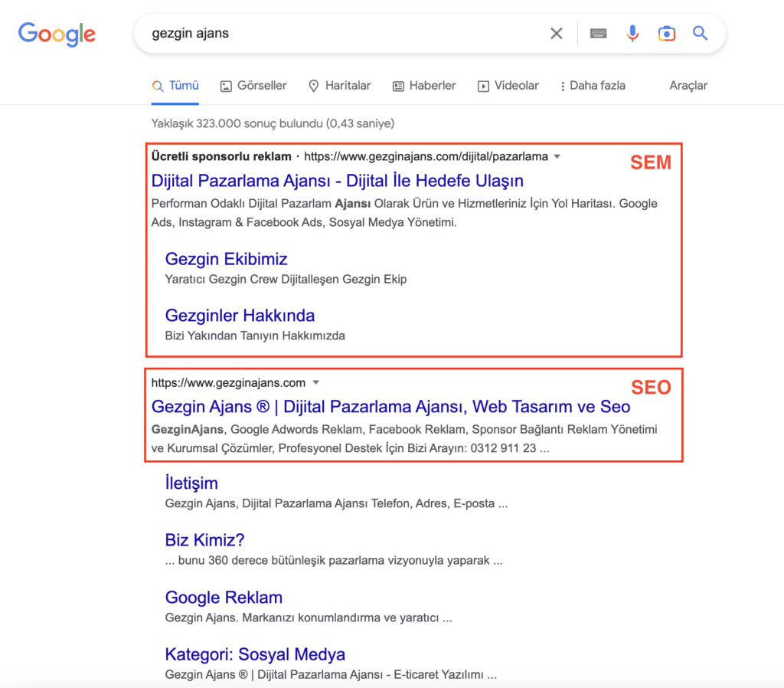Image resolution: width=784 pixels, height=688 pixels.
Task: Open the Videolar tab
Action: coord(508,86)
